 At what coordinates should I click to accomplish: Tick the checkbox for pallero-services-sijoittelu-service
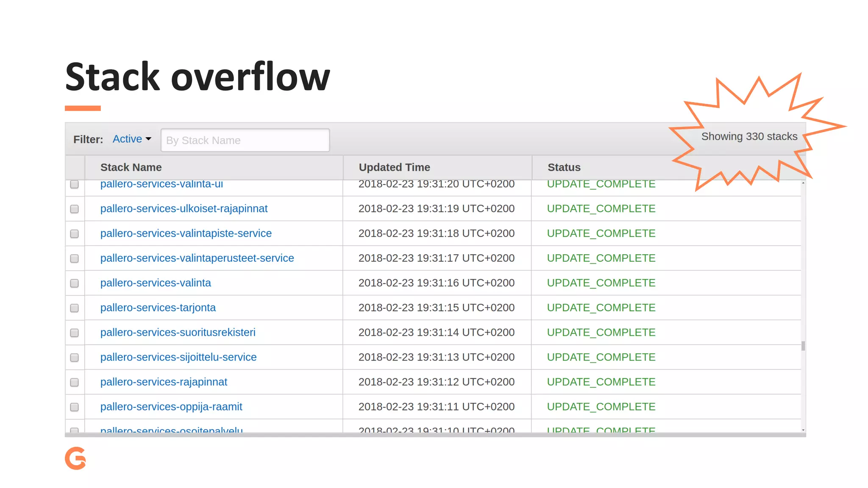tap(75, 358)
